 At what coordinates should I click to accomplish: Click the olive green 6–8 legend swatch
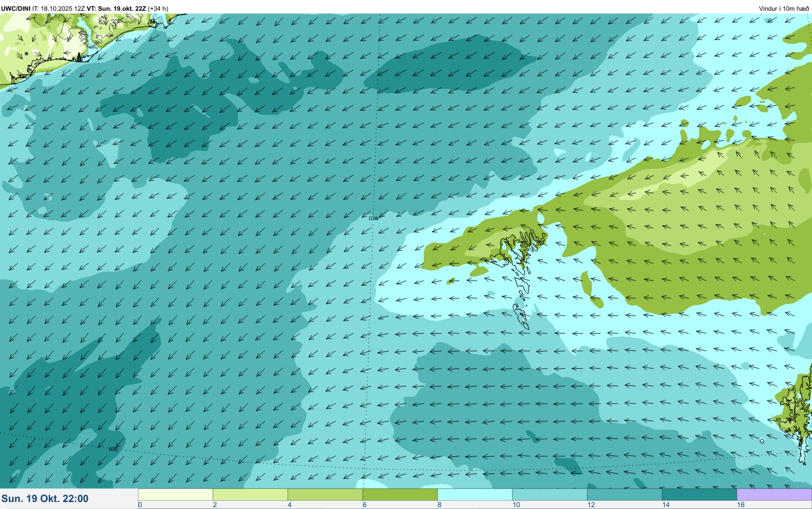[400, 494]
